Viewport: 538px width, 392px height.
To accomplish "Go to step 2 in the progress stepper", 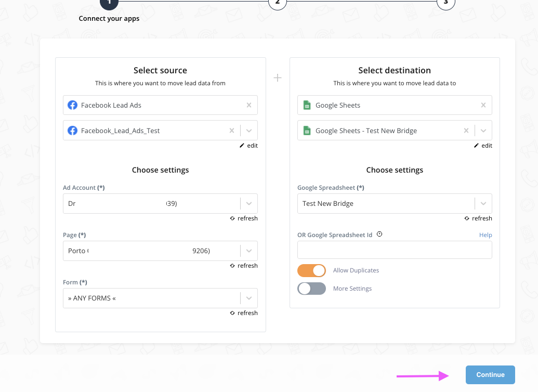I will [278, 3].
